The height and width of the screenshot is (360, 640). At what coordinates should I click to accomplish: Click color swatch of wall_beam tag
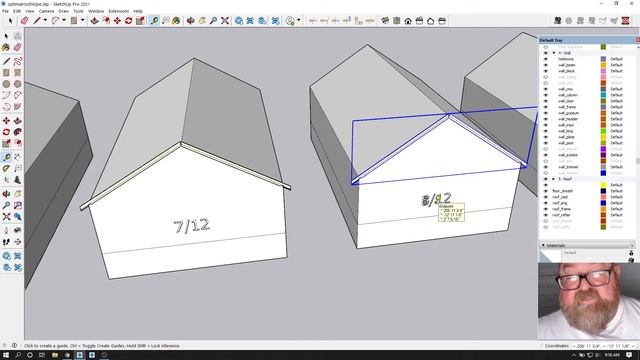pos(603,65)
